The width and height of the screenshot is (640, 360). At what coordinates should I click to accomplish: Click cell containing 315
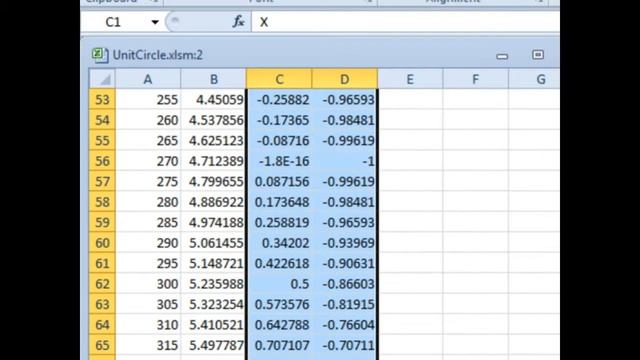[148, 345]
